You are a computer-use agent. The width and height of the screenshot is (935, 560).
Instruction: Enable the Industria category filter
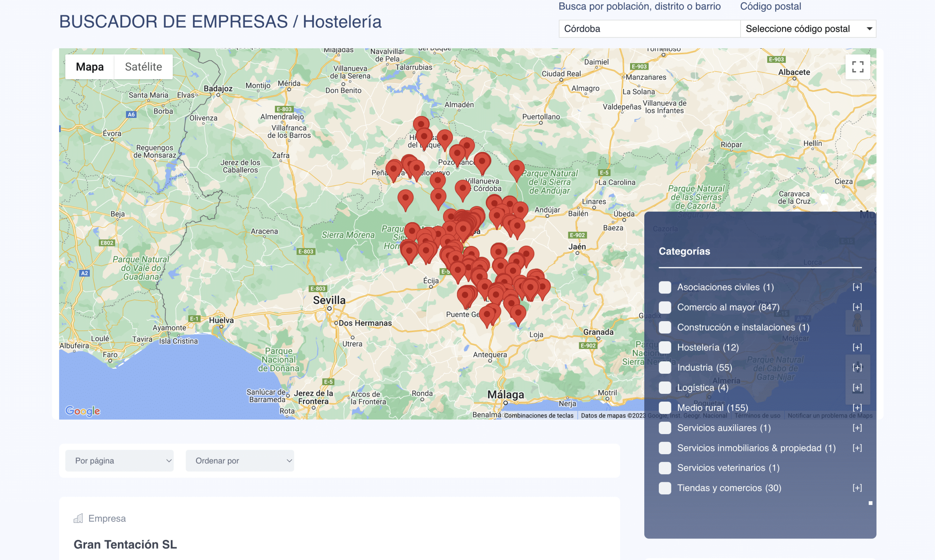click(x=665, y=368)
